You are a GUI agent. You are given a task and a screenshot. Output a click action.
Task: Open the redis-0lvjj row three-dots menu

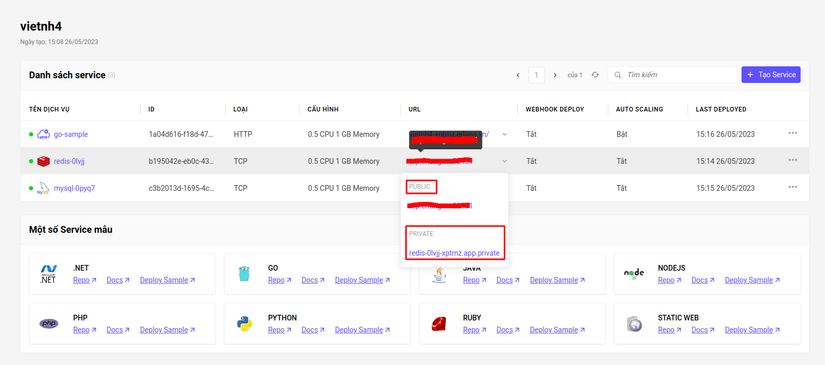[x=793, y=160]
